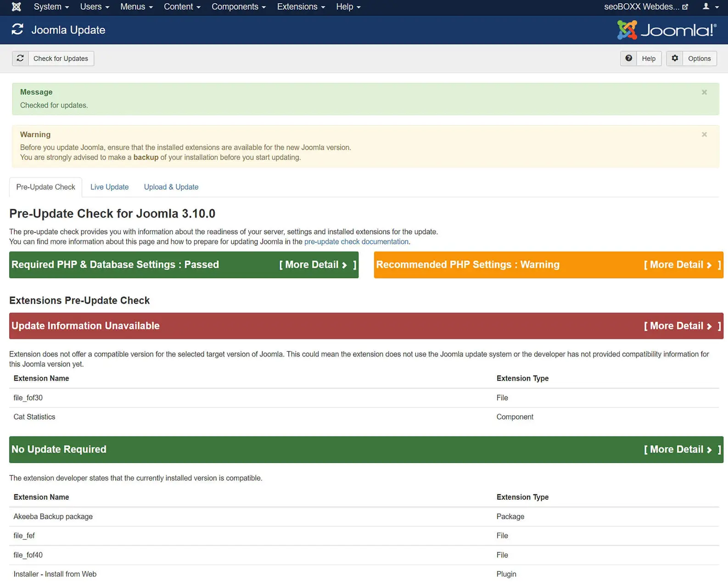Open the System menu
The height and width of the screenshot is (588, 728).
51,7
